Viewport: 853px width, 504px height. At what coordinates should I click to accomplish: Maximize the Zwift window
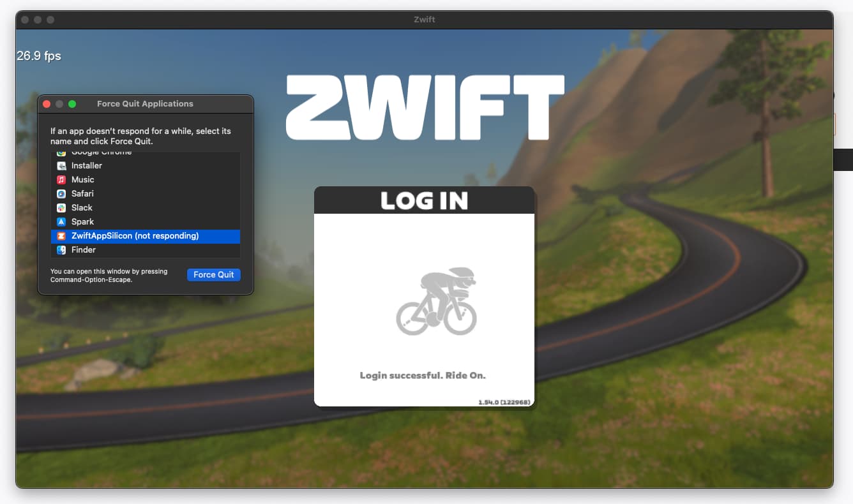pos(50,20)
